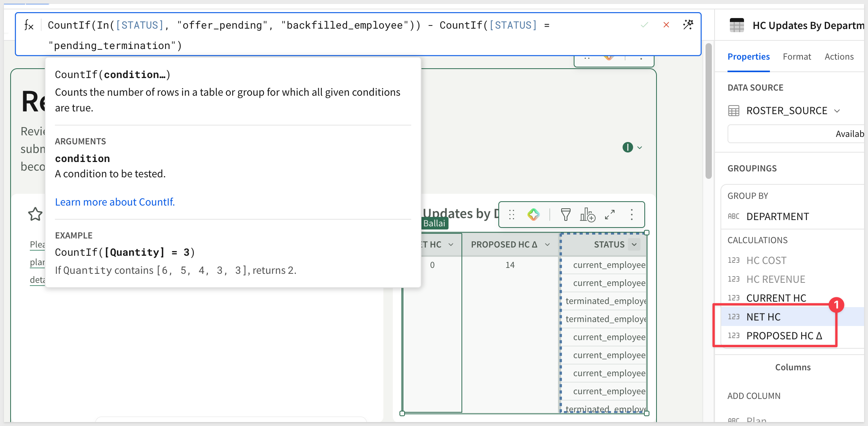Click the ROSTER_SOURCE table icon

point(733,111)
